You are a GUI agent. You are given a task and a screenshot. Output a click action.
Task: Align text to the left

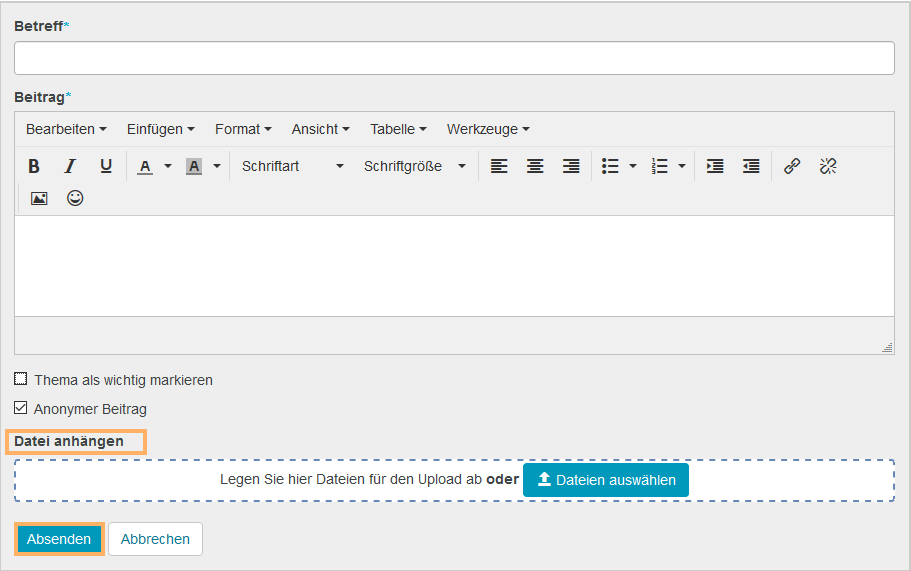(499, 166)
